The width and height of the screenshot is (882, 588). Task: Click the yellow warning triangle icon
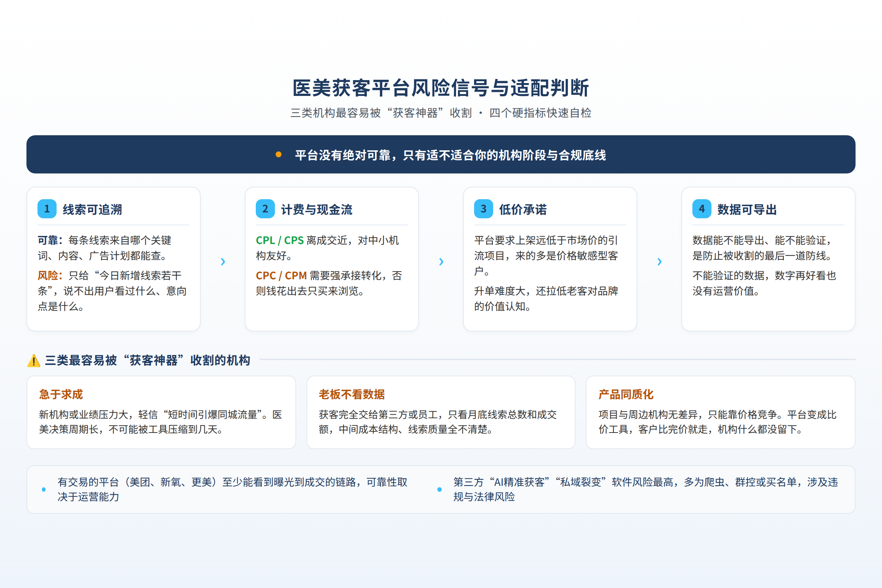tap(34, 361)
